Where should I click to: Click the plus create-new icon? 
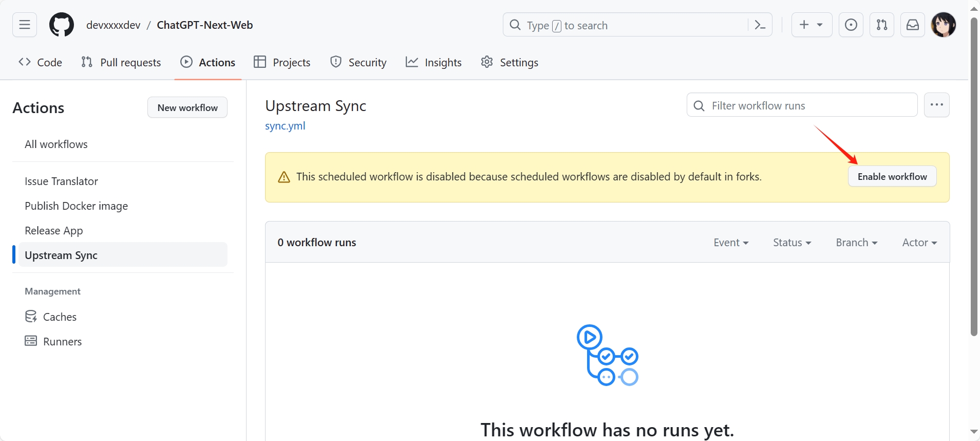point(804,25)
